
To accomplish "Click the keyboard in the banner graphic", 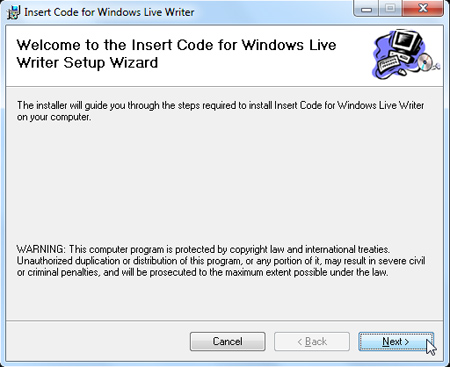I will click(389, 63).
